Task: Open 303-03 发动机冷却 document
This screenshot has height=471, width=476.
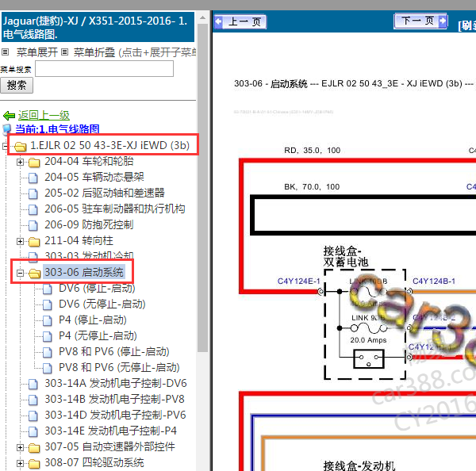Action: pyautogui.click(x=89, y=255)
